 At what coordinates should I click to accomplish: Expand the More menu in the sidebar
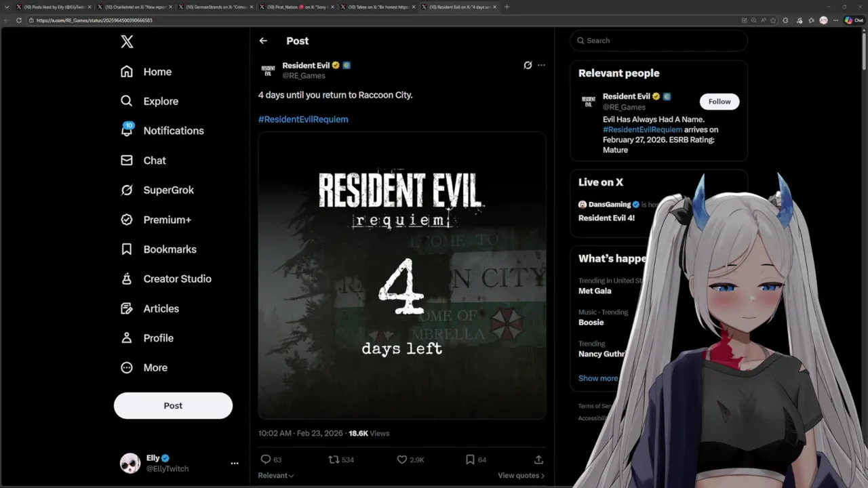pos(144,367)
